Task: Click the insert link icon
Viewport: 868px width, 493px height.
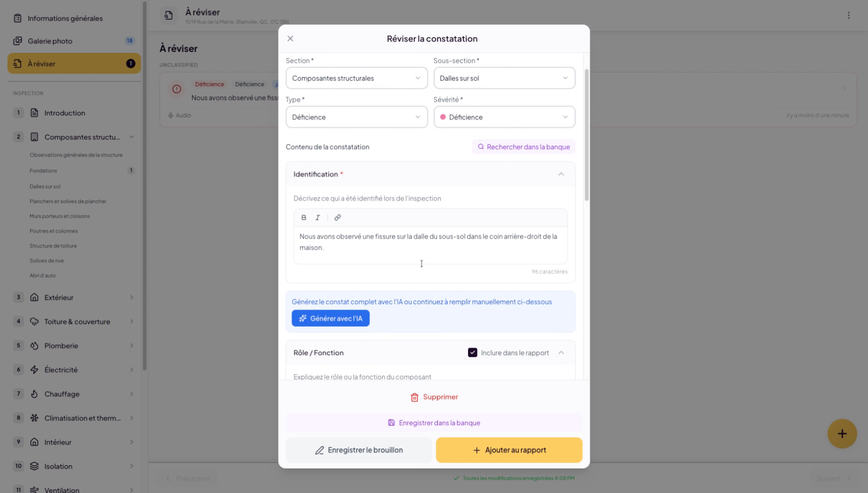Action: click(x=337, y=218)
